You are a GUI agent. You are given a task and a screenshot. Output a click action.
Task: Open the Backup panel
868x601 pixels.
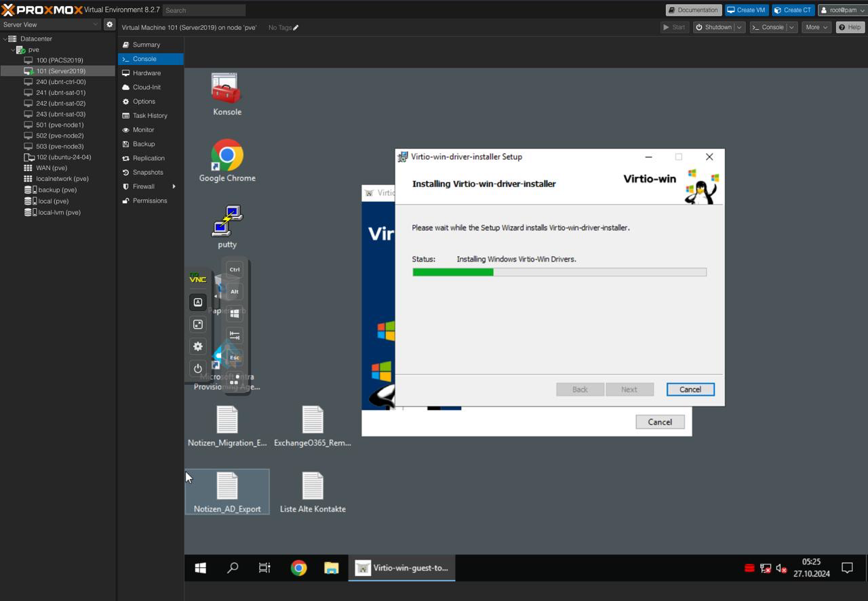point(151,144)
